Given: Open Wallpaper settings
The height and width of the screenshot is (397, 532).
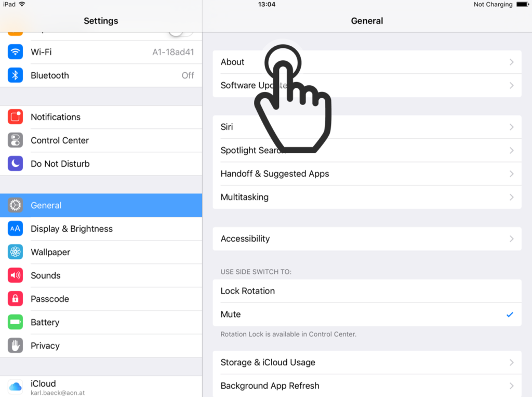Looking at the screenshot, I should (101, 252).
